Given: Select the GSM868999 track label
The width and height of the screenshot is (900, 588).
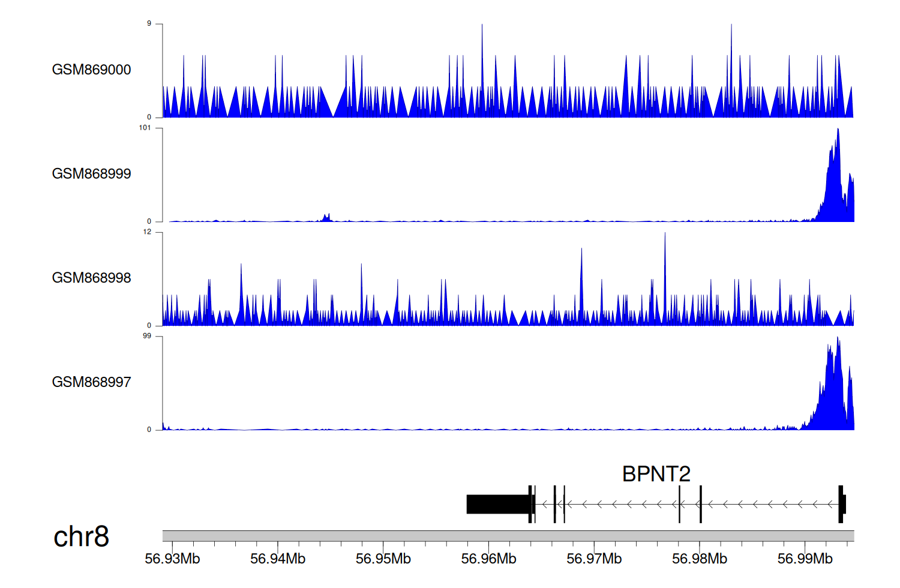Looking at the screenshot, I should (x=91, y=174).
